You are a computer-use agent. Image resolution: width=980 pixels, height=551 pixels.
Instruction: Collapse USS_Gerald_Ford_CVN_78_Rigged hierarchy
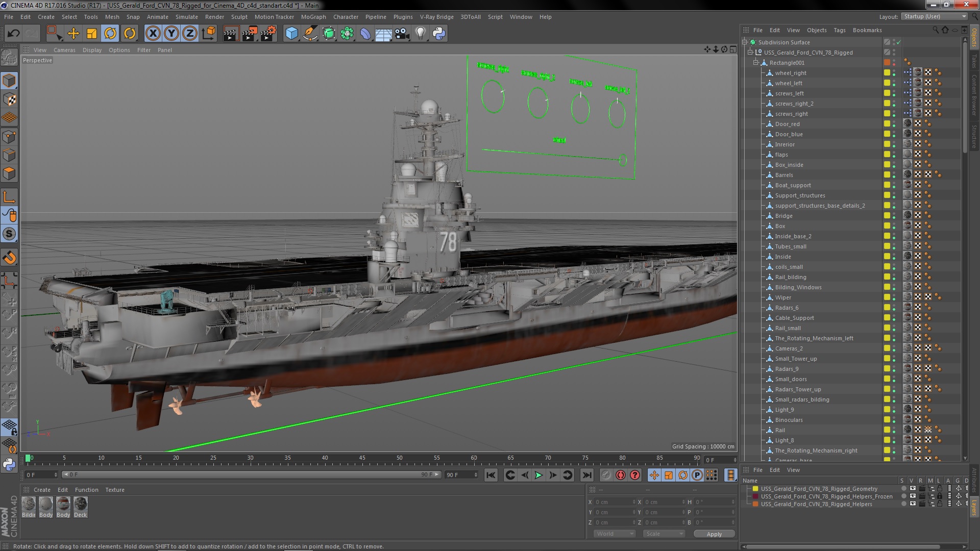750,53
